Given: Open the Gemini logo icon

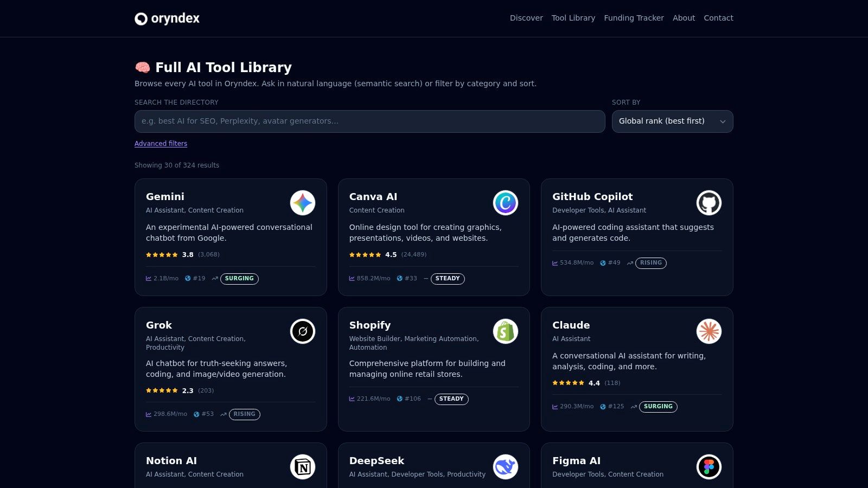Looking at the screenshot, I should (303, 203).
